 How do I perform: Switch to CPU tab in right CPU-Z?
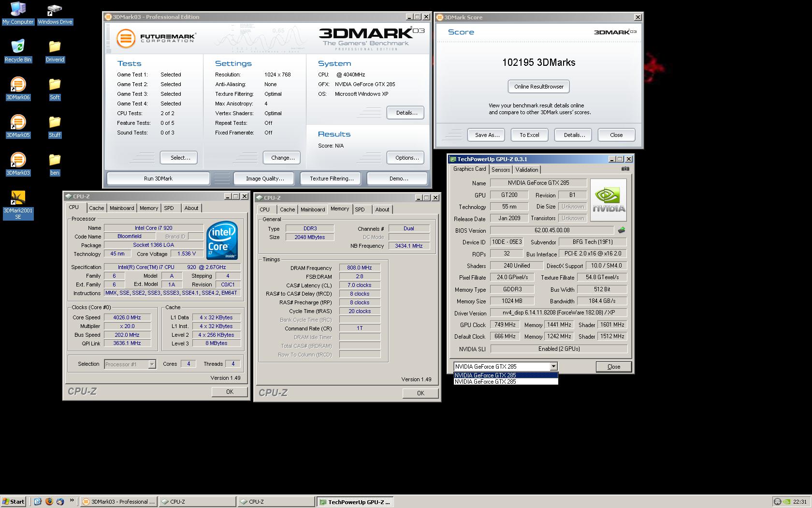[x=264, y=209]
